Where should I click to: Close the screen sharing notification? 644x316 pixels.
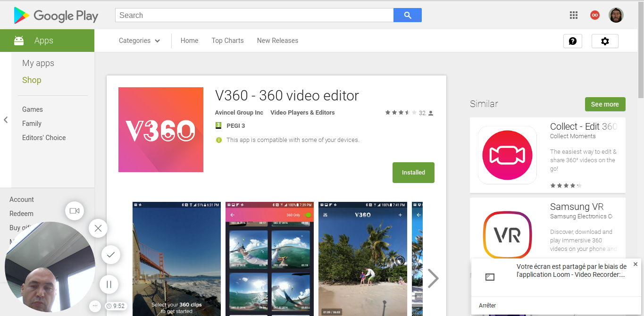click(x=636, y=264)
